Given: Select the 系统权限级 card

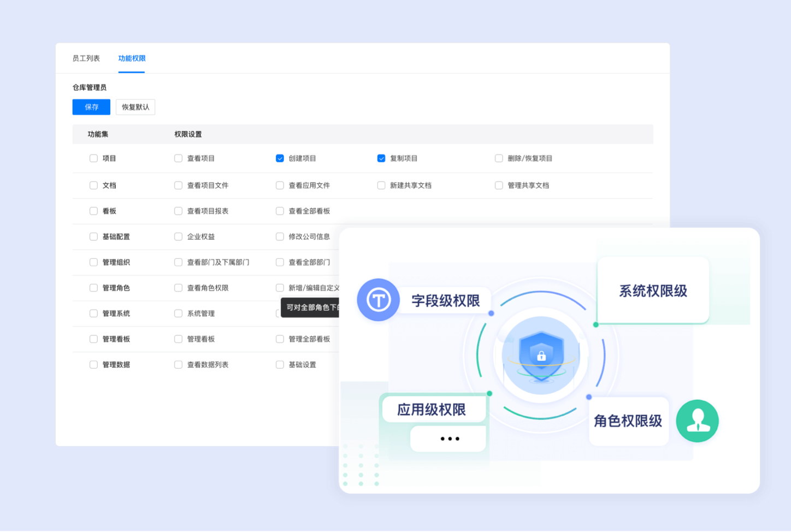Looking at the screenshot, I should click(653, 291).
